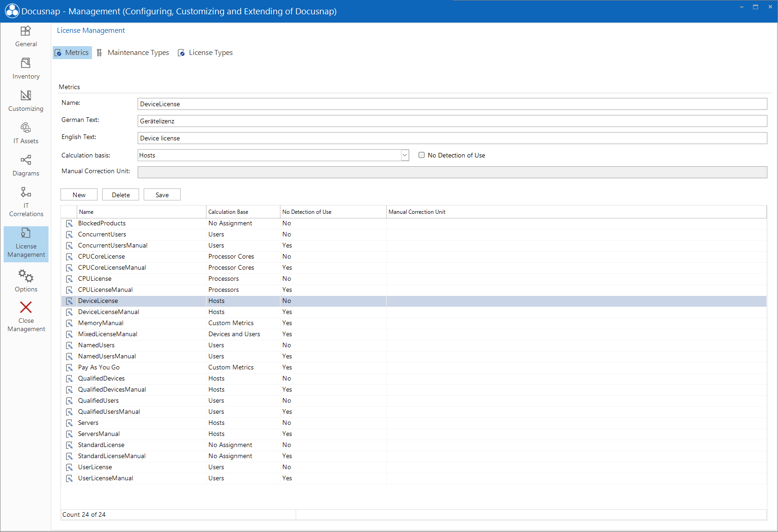The height and width of the screenshot is (532, 778).
Task: Click the edit icon for NamedUsers row
Action: [69, 345]
